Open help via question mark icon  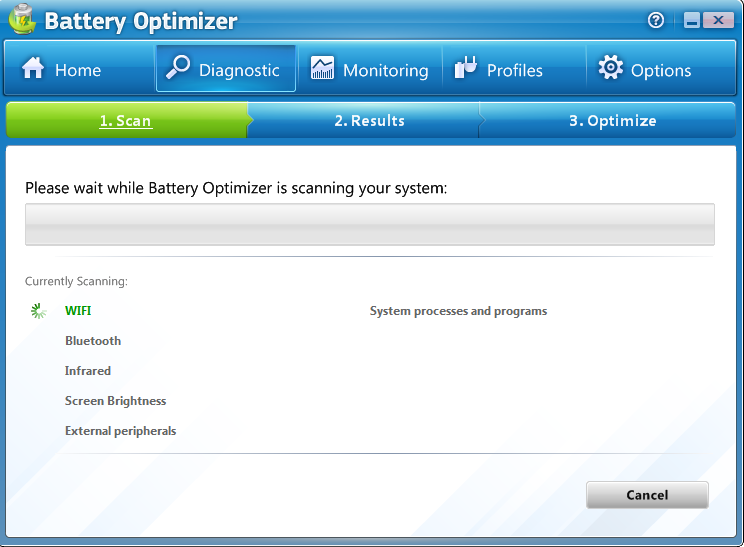[656, 20]
